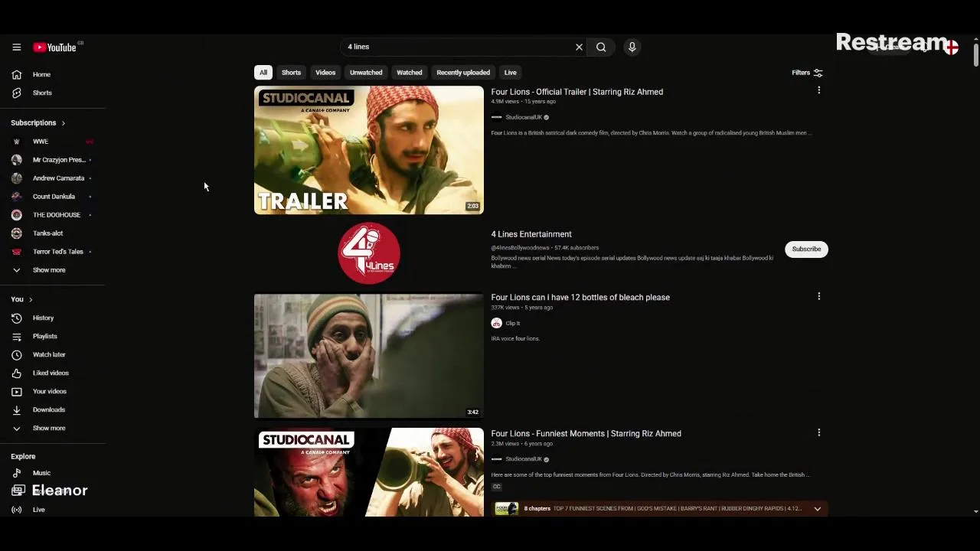Screen dimensions: 980x551
Task: Open title 'Four Lions - Official Trailer'
Action: point(577,92)
